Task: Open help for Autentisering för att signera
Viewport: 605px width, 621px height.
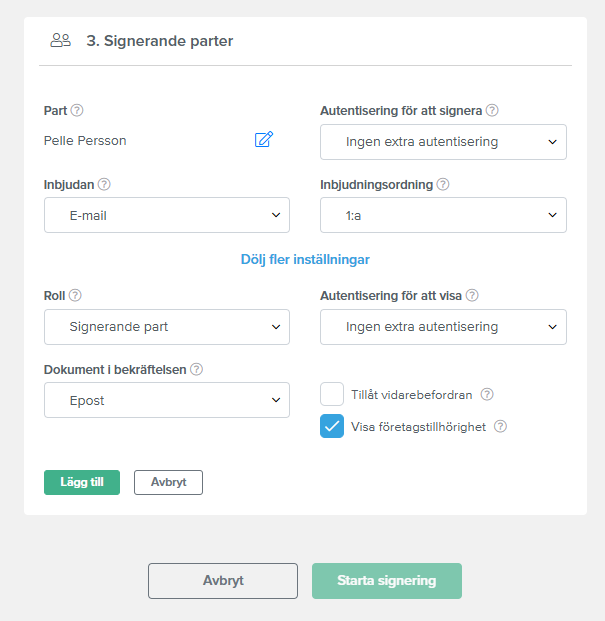Action: click(492, 110)
